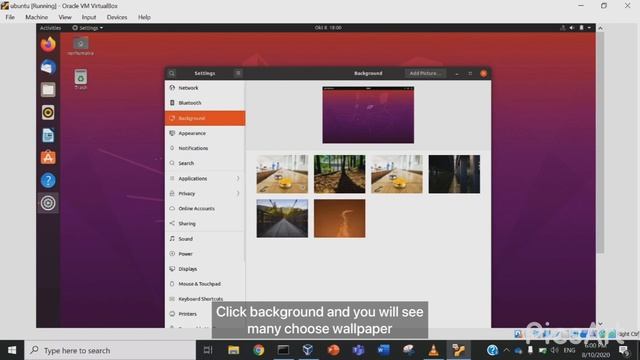Go to Notifications settings

[x=205, y=148]
